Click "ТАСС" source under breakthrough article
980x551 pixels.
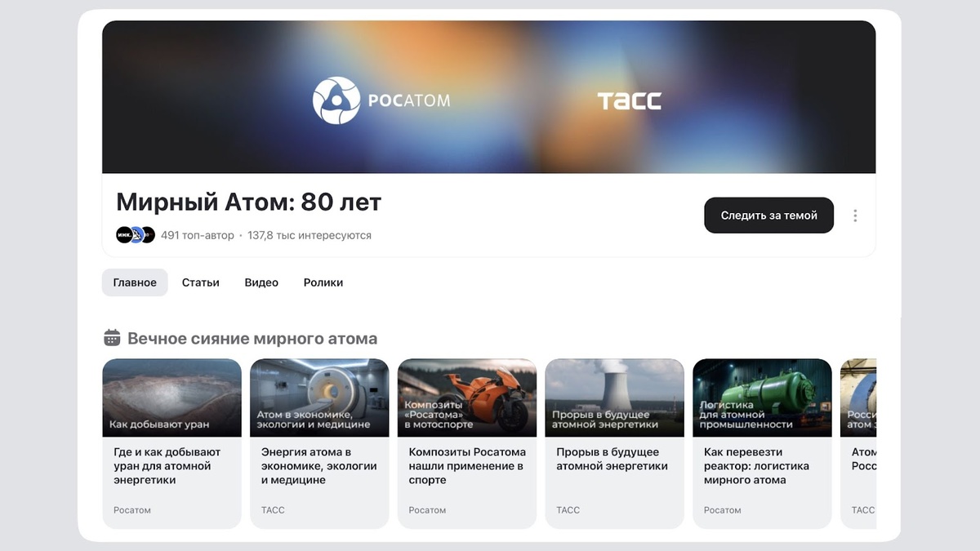pos(568,510)
